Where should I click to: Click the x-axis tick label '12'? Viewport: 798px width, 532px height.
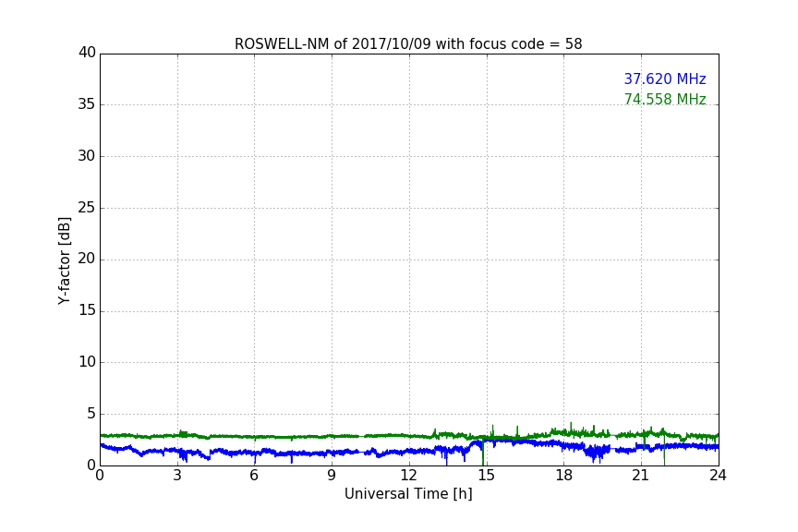tap(409, 476)
